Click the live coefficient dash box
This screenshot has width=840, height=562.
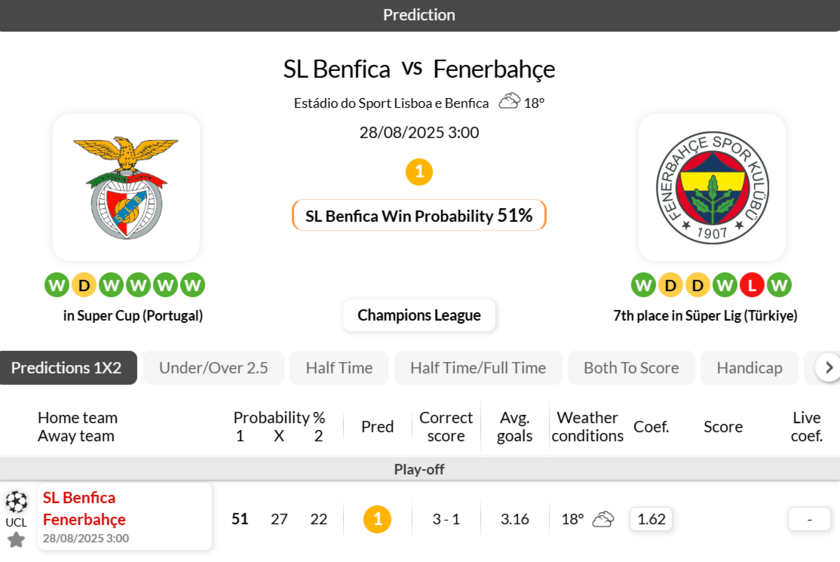(809, 519)
